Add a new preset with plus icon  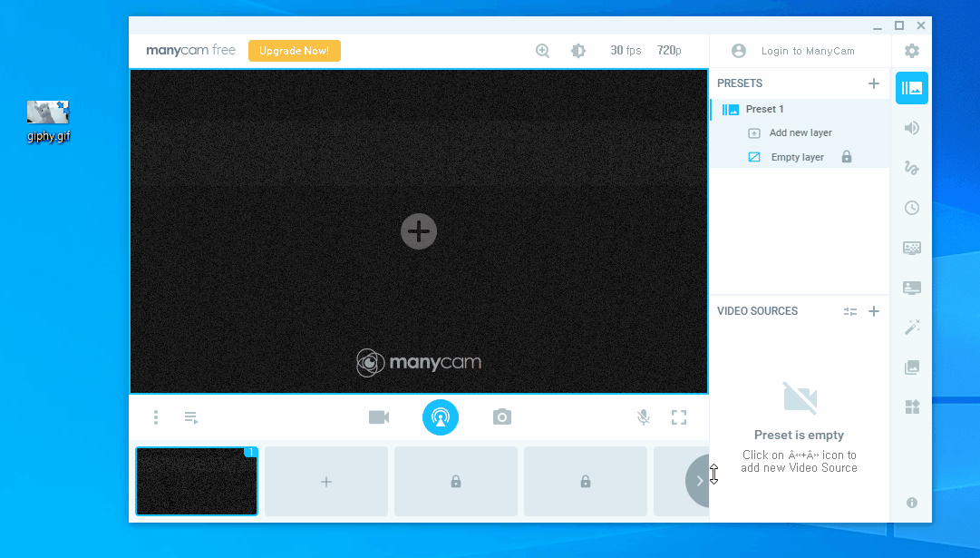pyautogui.click(x=874, y=83)
